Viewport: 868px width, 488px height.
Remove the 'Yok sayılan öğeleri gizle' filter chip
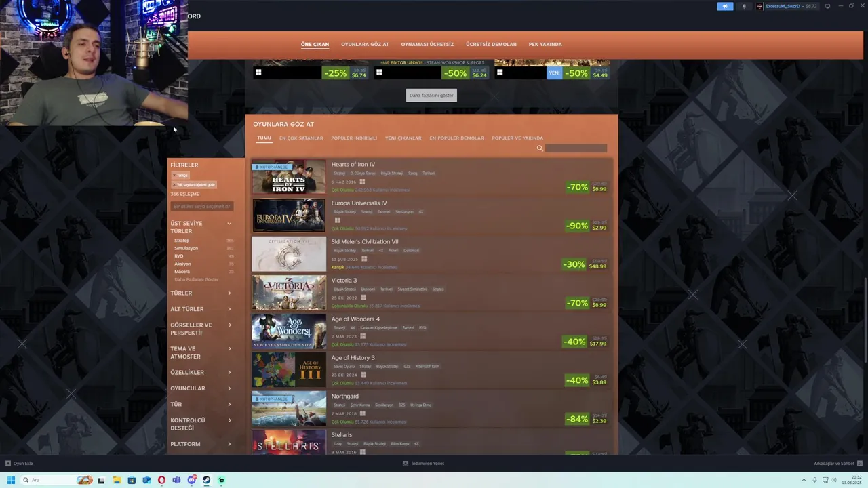pos(194,184)
